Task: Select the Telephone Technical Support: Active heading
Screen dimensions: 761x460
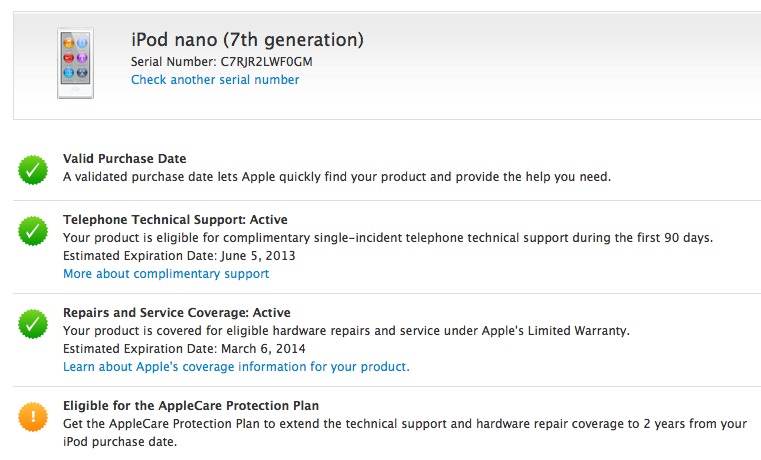Action: tap(175, 220)
